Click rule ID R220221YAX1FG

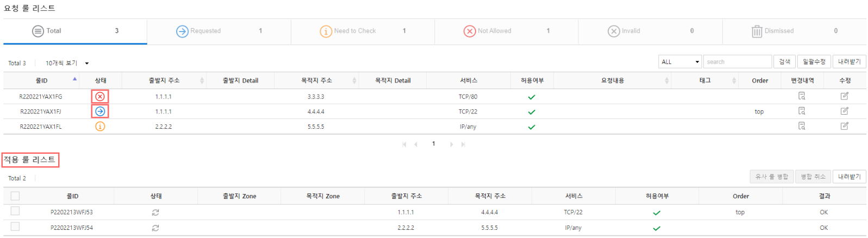[x=41, y=97]
